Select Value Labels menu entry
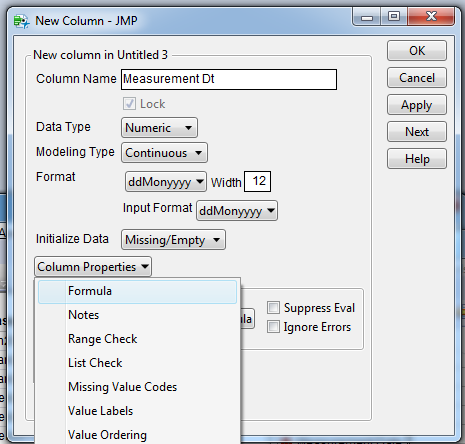Viewport: 465px width, 444px height. click(x=137, y=411)
